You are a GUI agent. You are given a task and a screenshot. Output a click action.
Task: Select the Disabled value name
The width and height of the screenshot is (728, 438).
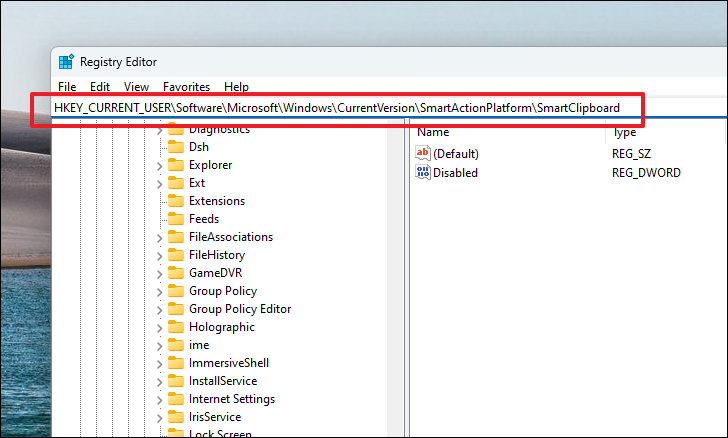click(455, 173)
